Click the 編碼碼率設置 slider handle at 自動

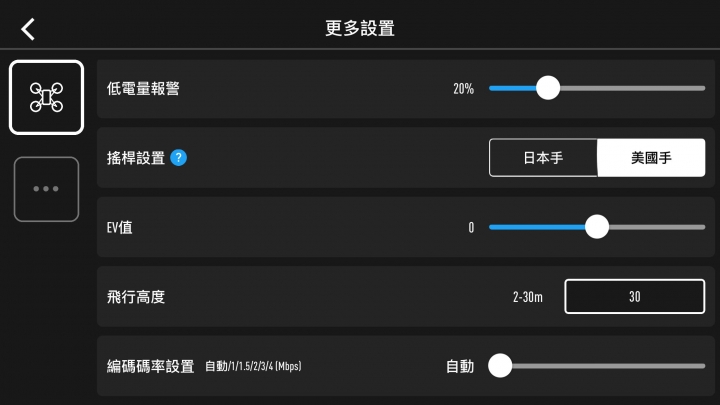coord(500,366)
